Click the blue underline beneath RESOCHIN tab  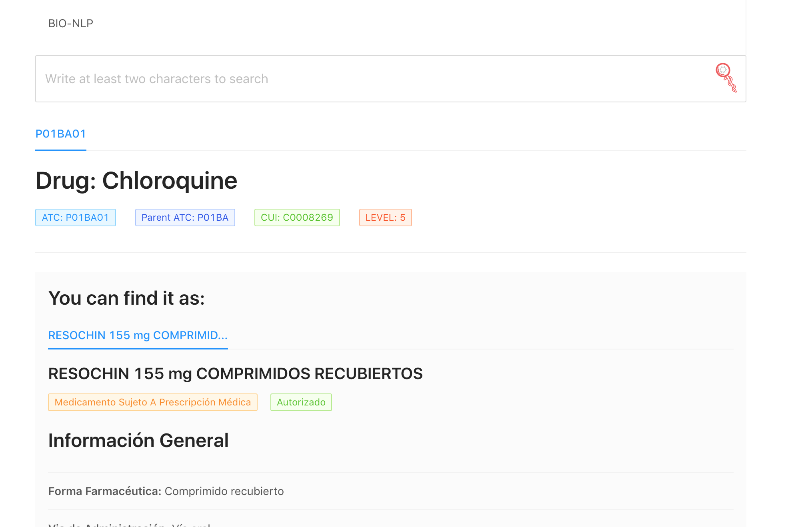coord(138,348)
